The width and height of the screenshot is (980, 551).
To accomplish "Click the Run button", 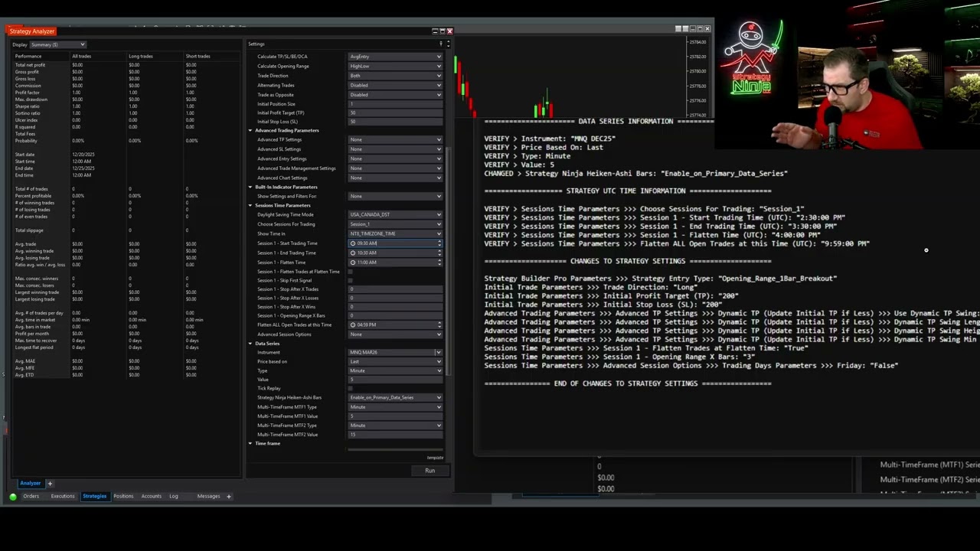I will pos(430,471).
